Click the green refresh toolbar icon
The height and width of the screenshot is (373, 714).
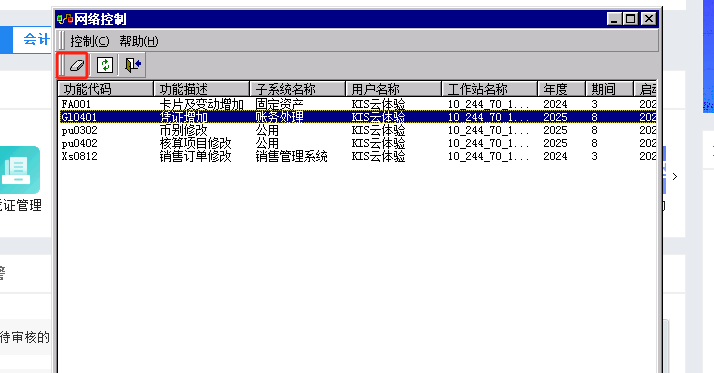click(105, 65)
